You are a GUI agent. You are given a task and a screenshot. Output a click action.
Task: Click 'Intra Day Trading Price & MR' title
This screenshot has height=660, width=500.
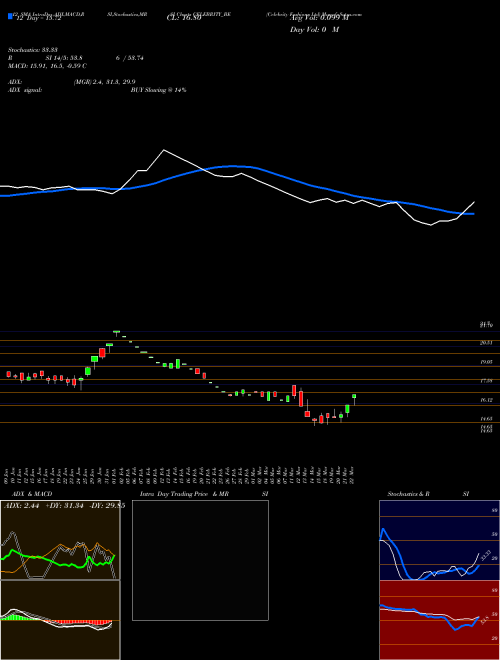click(184, 494)
